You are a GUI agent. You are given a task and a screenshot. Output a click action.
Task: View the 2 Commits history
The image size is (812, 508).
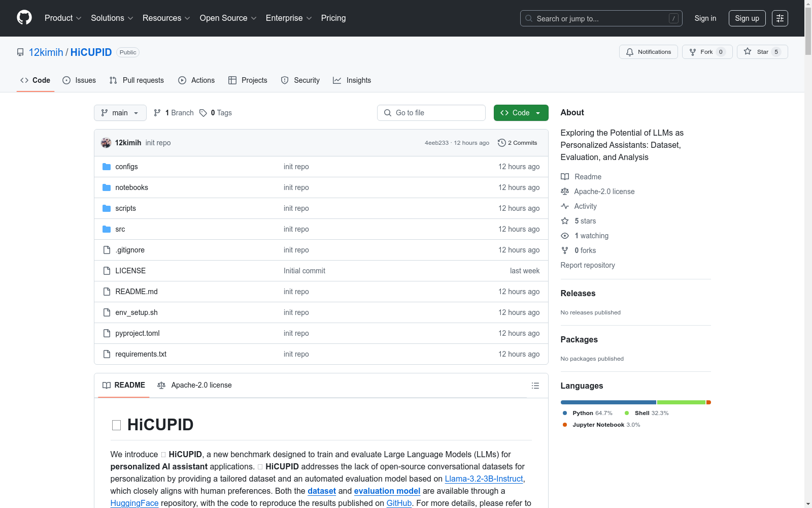[x=518, y=143]
